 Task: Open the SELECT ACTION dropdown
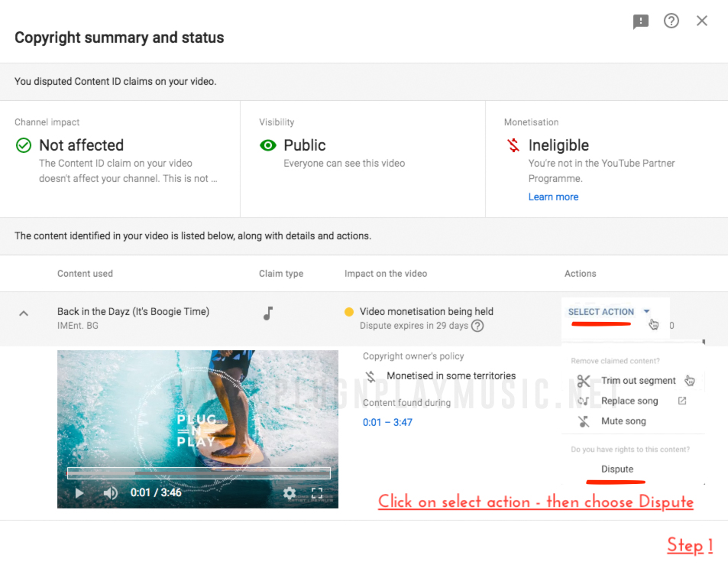[601, 312]
